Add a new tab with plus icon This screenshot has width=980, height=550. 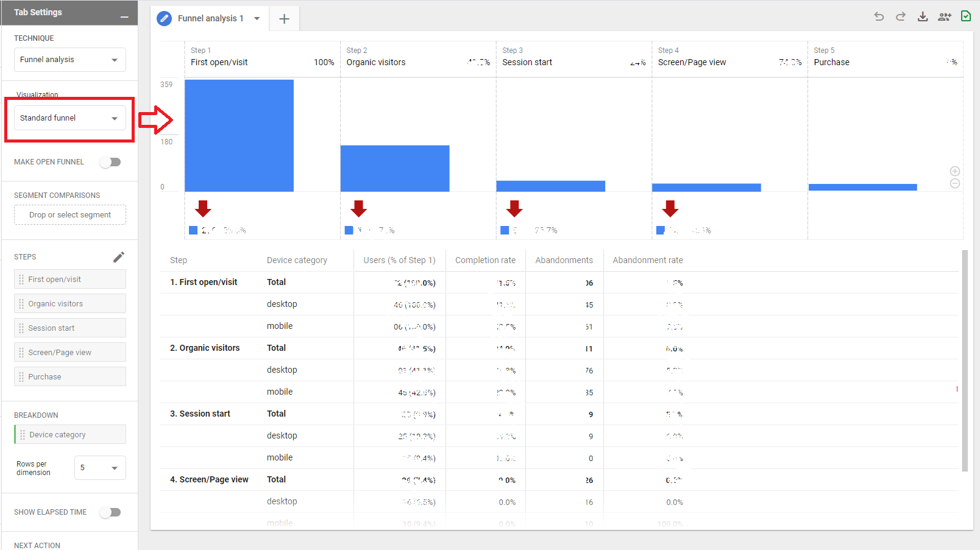pyautogui.click(x=284, y=19)
